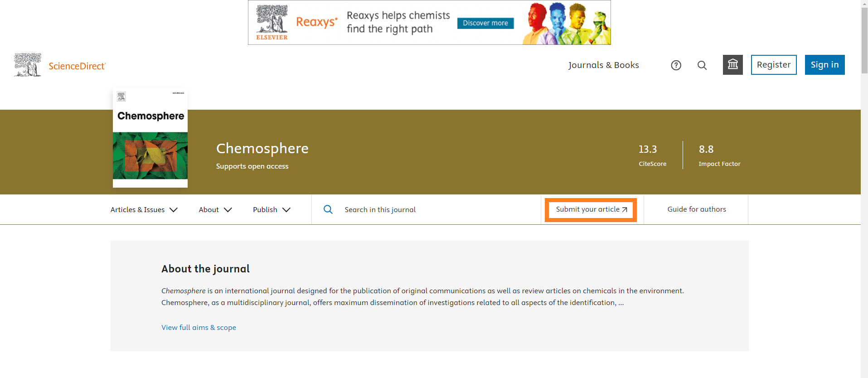868x378 pixels.
Task: Click the Chemosphere journal title heading
Action: [262, 148]
